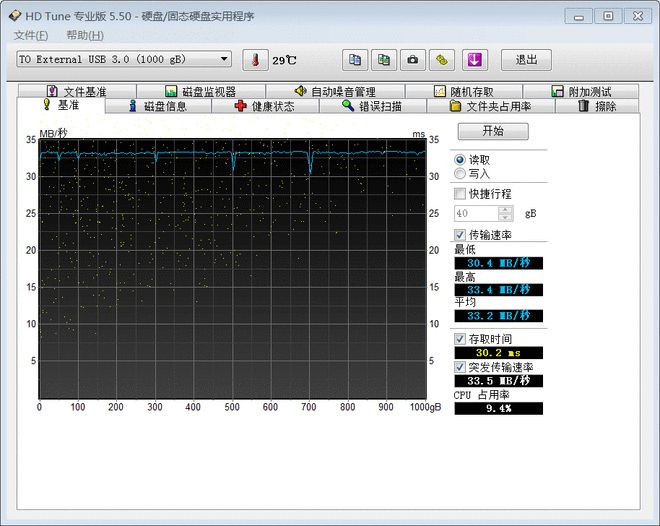Click the 29℃ temperature reading

click(284, 61)
